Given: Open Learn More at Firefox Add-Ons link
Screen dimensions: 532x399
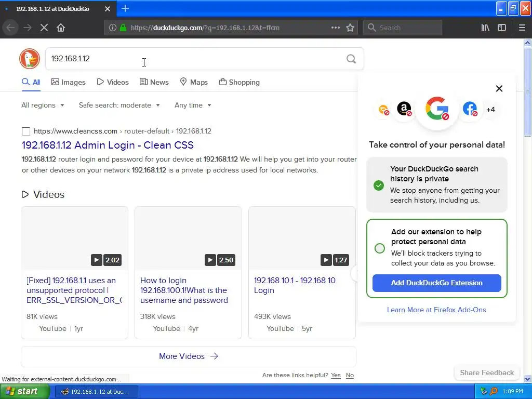Looking at the screenshot, I should (436, 310).
